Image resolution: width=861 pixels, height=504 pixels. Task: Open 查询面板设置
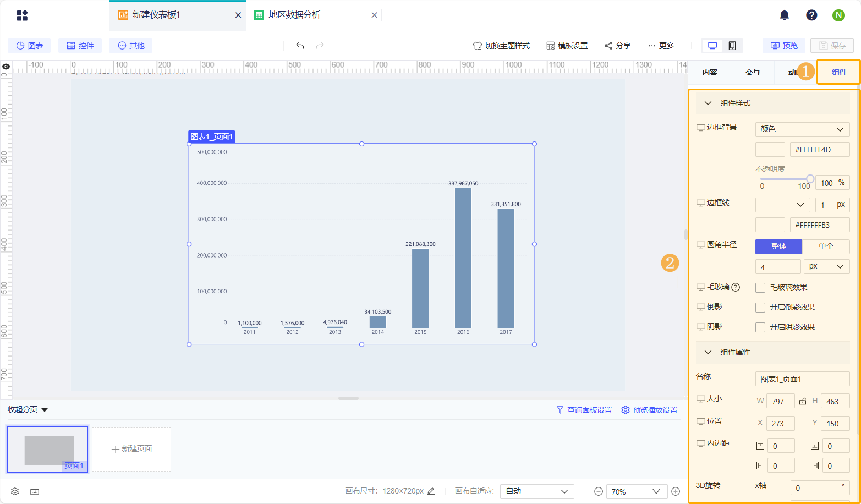[x=584, y=410]
